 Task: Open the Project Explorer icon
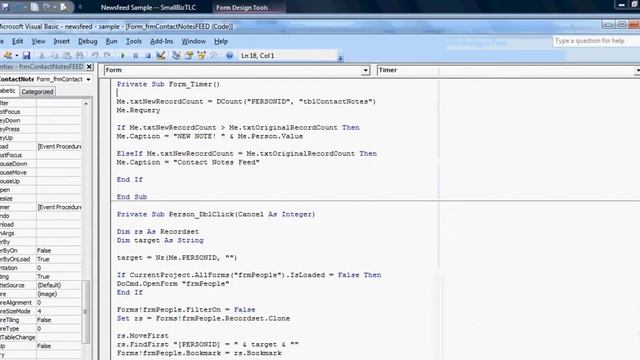pos(176,56)
